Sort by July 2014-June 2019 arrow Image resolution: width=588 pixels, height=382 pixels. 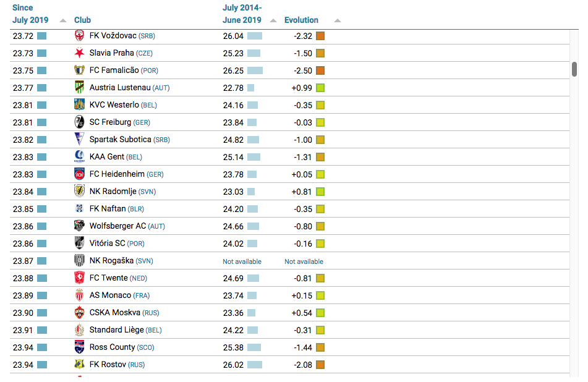pos(273,20)
